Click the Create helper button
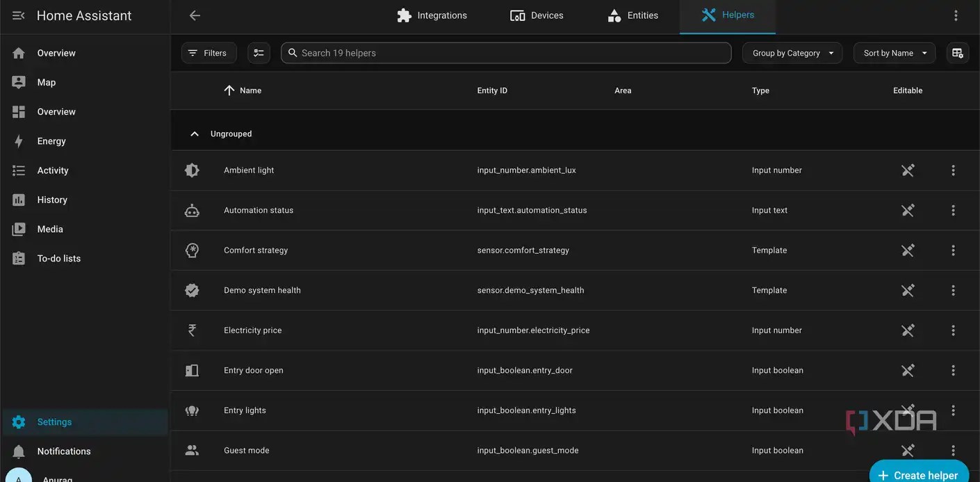Viewport: 980px width, 482px height. [x=919, y=472]
